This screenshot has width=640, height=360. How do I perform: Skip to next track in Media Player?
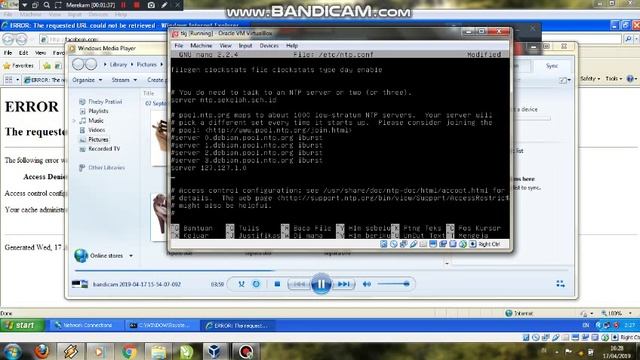coord(344,284)
